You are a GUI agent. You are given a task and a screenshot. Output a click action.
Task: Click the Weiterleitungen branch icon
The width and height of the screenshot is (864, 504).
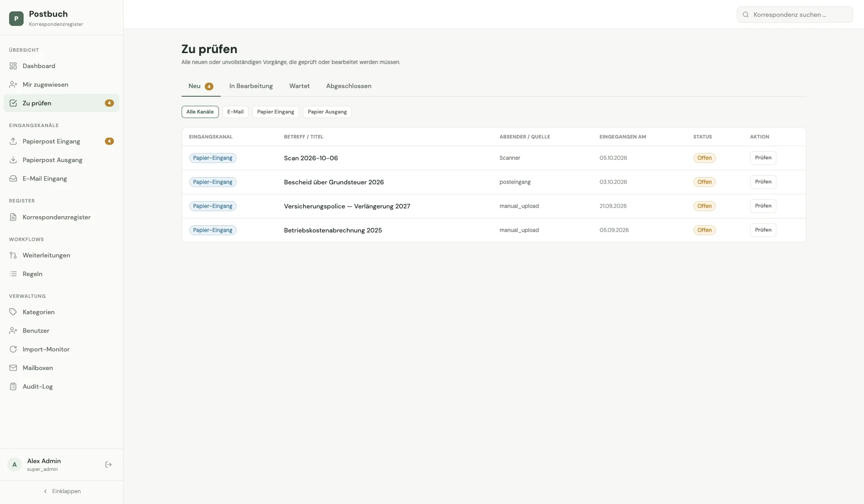point(13,255)
